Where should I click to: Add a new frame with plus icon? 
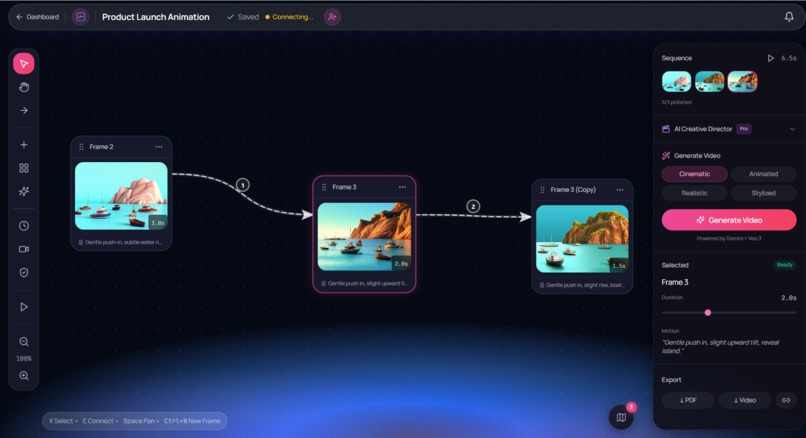pyautogui.click(x=24, y=145)
